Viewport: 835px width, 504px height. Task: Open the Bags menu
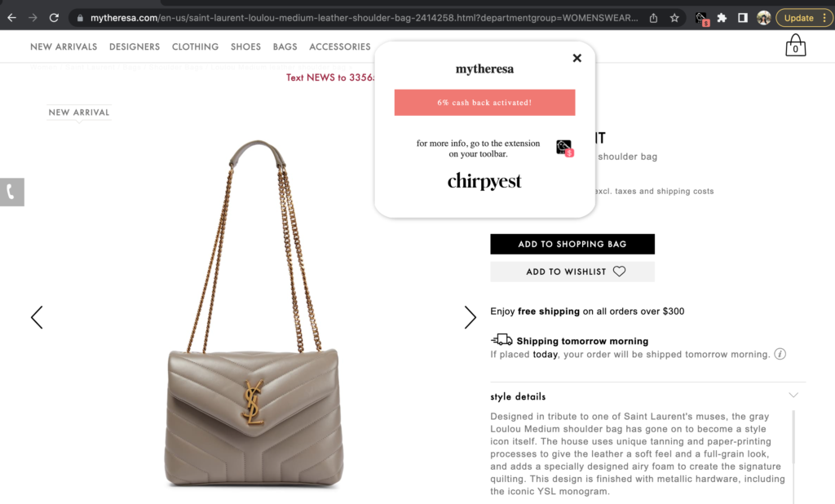(x=285, y=46)
